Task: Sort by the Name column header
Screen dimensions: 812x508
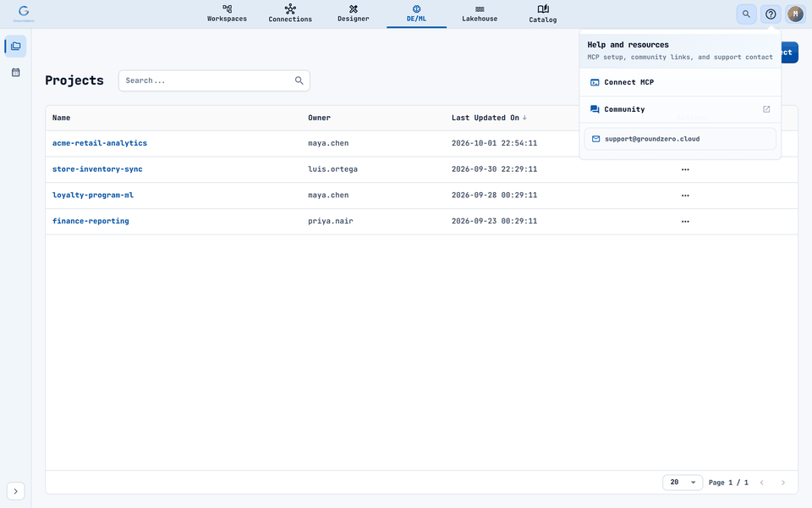Action: tap(61, 118)
